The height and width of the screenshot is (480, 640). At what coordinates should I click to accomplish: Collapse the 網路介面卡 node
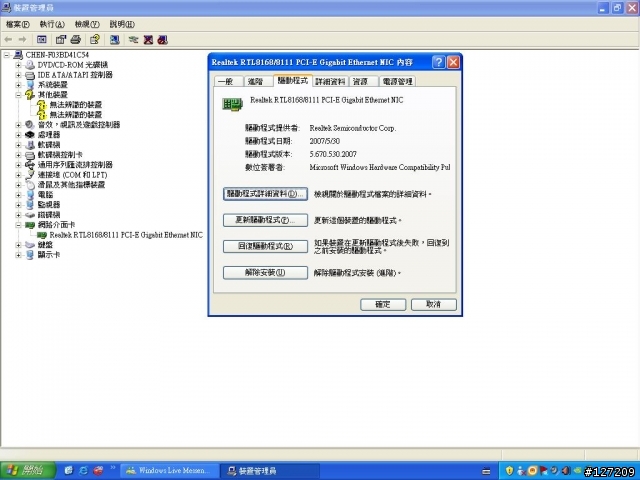(x=18, y=225)
